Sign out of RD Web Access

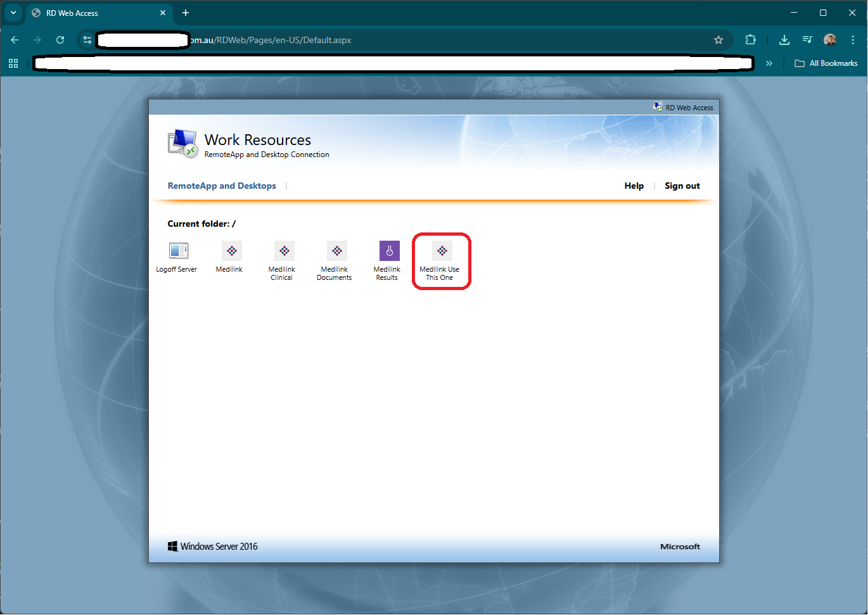682,186
